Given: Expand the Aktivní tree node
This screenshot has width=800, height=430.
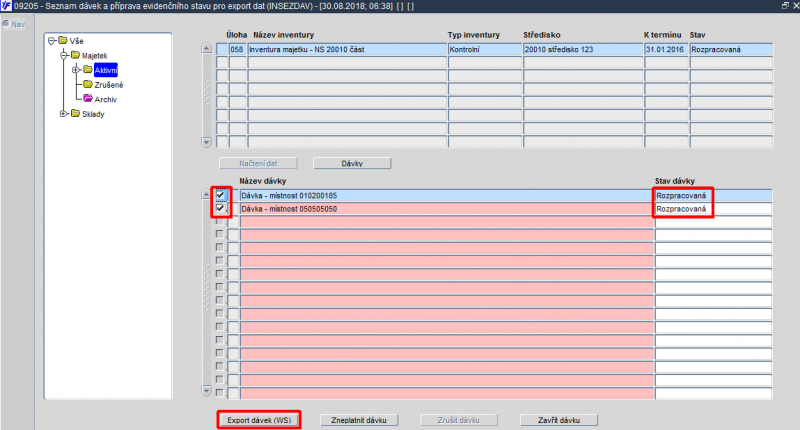Looking at the screenshot, I should (76, 70).
